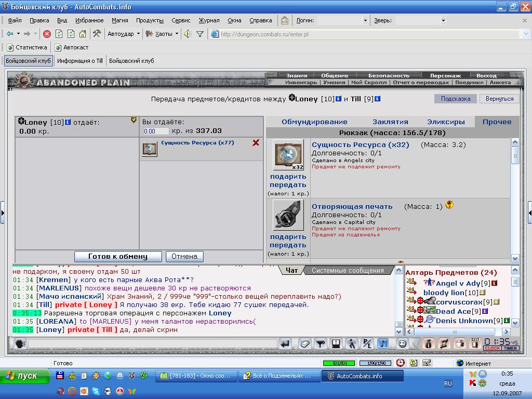Click the talking head icon beside chat input
The height and width of the screenshot is (399, 532).
pyautogui.click(x=20, y=344)
